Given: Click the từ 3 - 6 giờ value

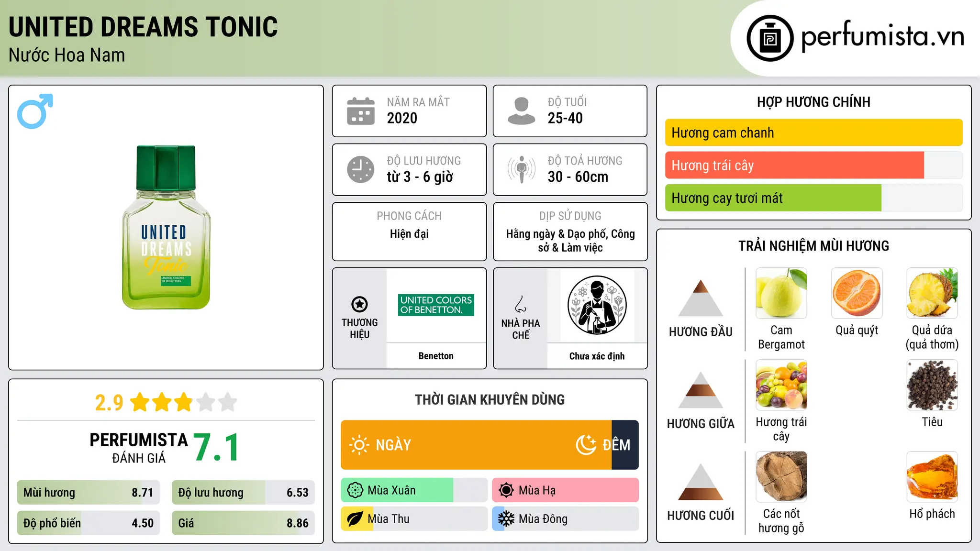Looking at the screenshot, I should click(420, 177).
